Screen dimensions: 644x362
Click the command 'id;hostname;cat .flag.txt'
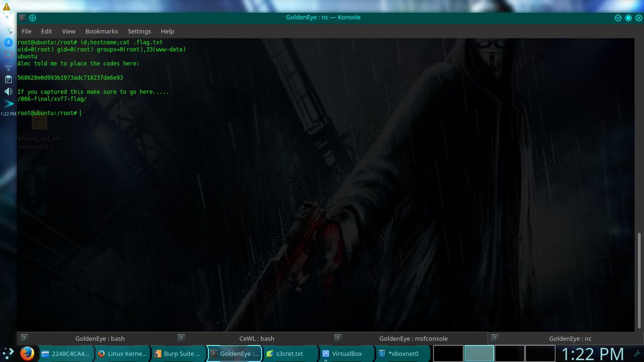coord(121,42)
